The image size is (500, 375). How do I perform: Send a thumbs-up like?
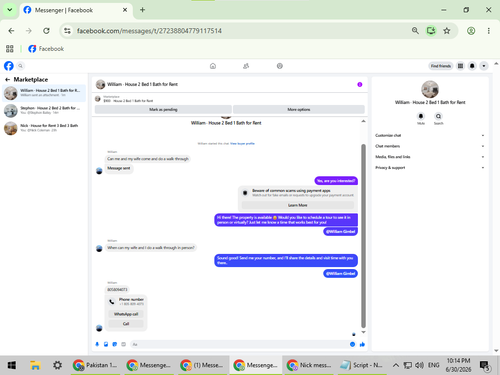362,344
